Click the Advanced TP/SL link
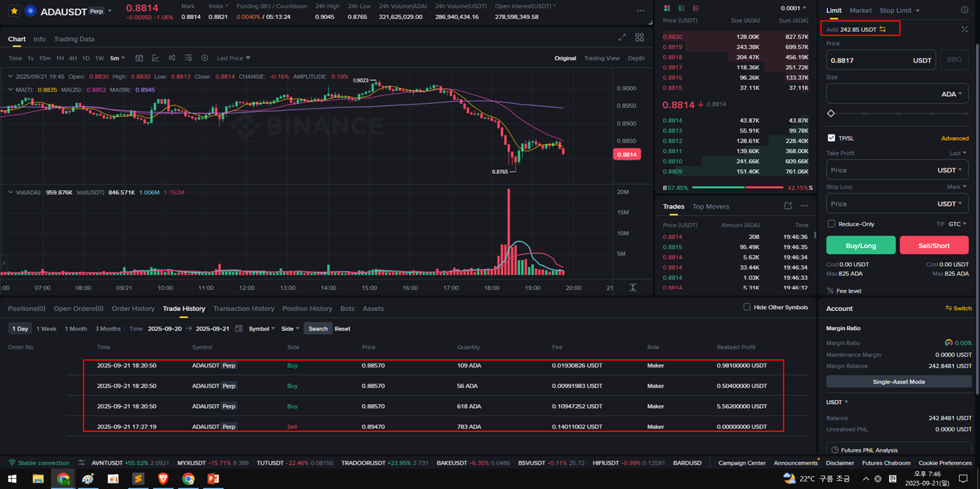 click(x=955, y=138)
